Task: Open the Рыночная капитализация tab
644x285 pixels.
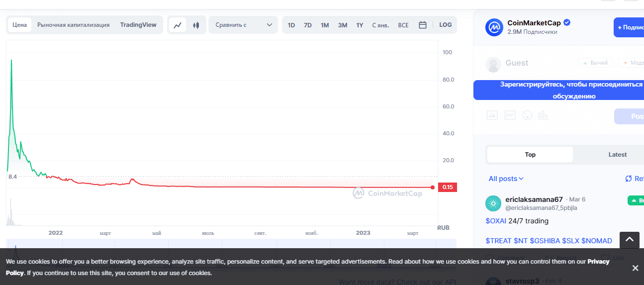Action: pyautogui.click(x=73, y=25)
